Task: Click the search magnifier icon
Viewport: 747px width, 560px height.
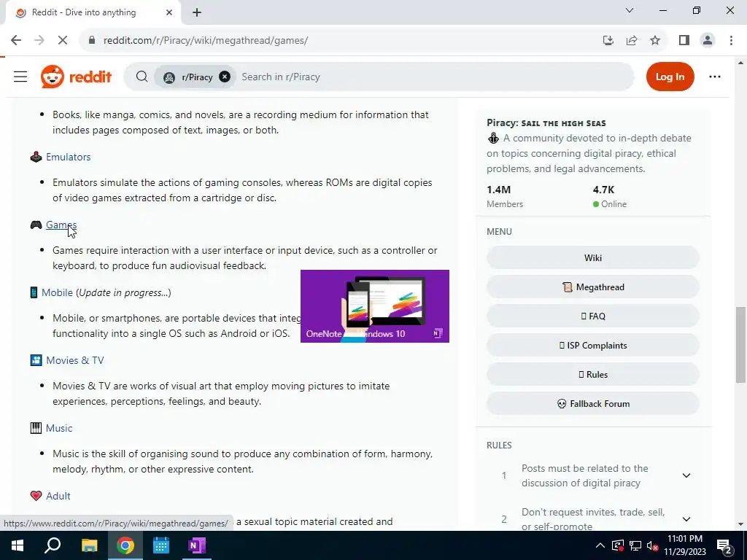Action: (x=142, y=77)
